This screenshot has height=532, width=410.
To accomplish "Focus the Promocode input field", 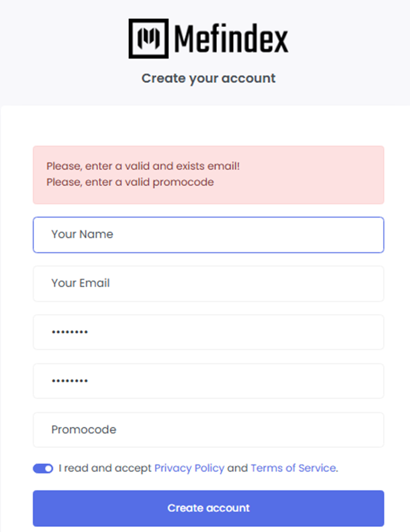I will click(x=208, y=430).
